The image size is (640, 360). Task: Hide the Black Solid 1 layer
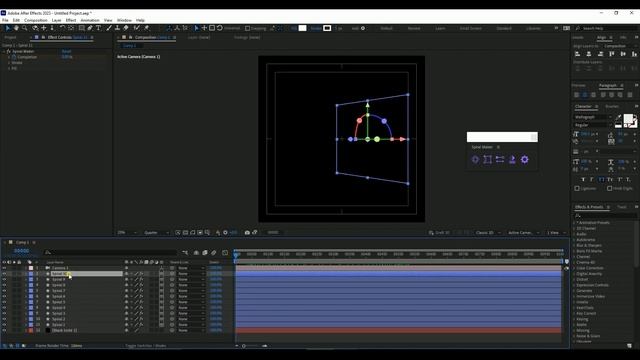[4, 330]
